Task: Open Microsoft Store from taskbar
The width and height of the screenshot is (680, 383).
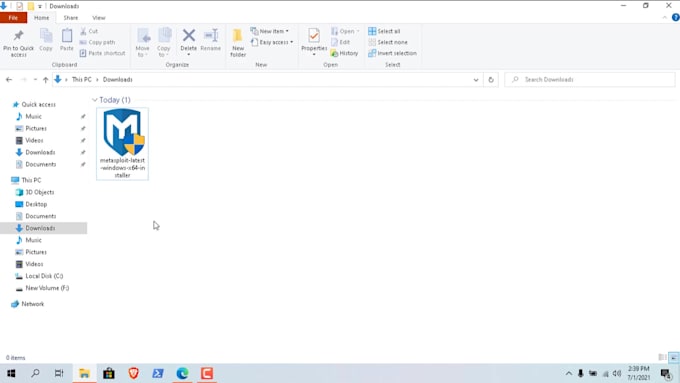Action: (x=109, y=373)
